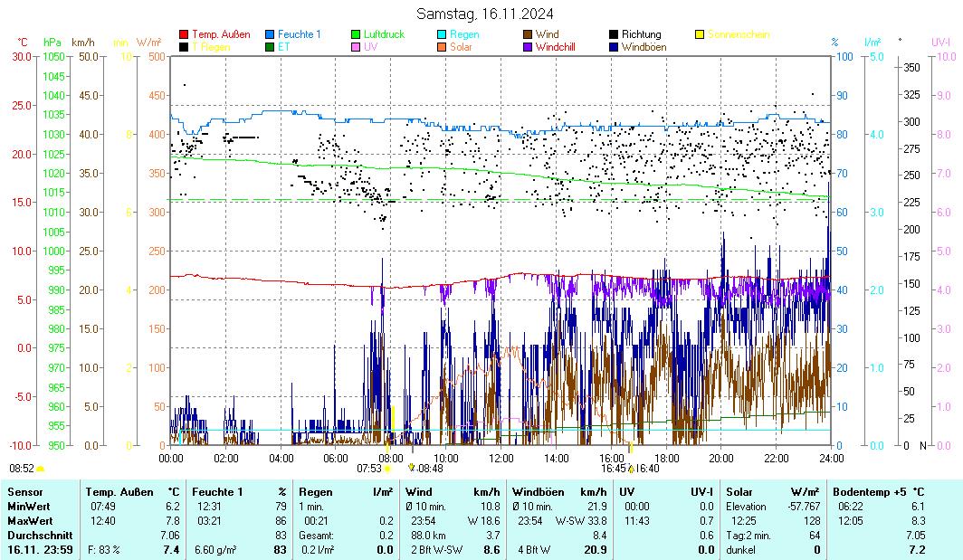Viewport: 963px width, 560px height.
Task: Click the orange Solar legend square
Action: click(x=442, y=46)
